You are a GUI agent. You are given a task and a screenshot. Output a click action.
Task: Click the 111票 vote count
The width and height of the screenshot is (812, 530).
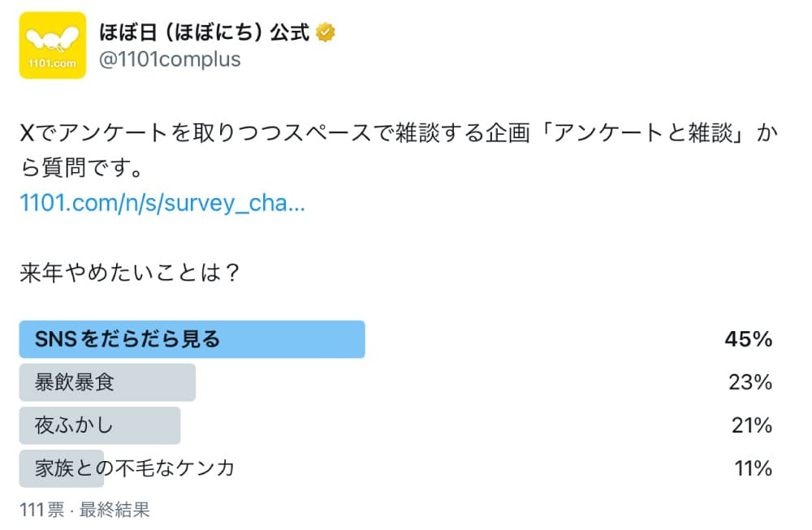click(41, 510)
